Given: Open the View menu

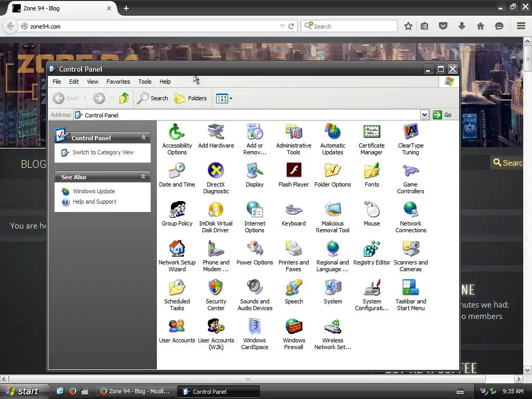Looking at the screenshot, I should point(92,82).
